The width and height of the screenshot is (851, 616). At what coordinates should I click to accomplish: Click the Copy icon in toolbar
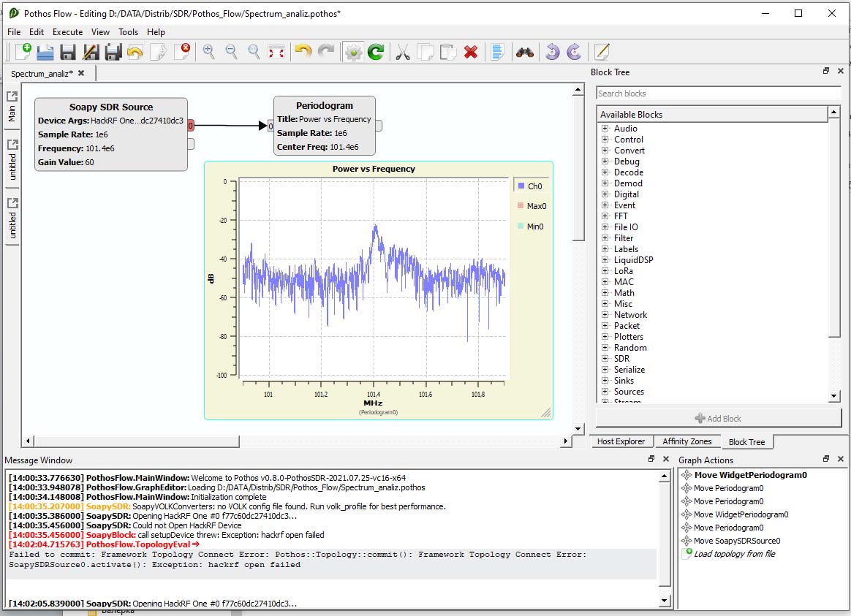tap(425, 52)
